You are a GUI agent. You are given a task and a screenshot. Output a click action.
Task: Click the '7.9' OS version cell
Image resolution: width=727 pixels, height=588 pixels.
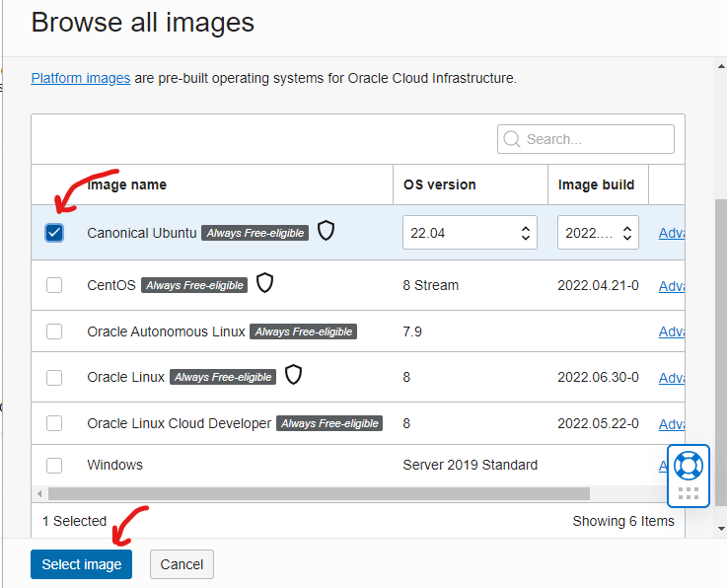tap(412, 331)
